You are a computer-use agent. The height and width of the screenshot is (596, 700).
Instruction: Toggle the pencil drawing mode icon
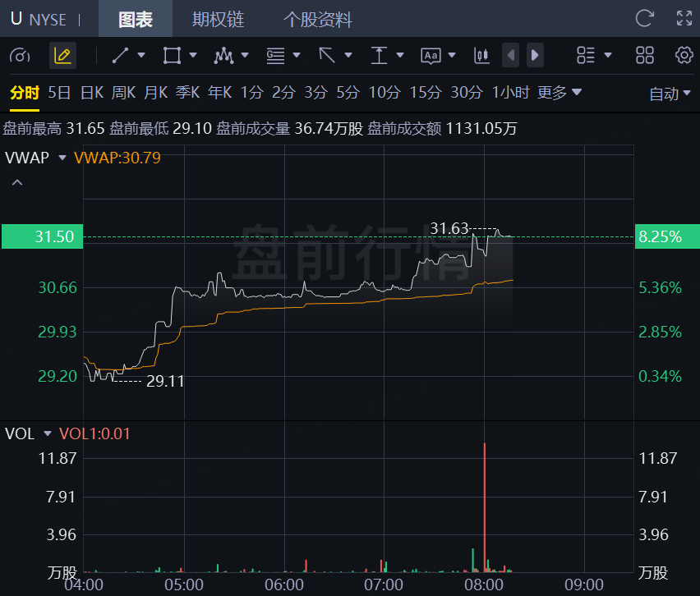pyautogui.click(x=62, y=55)
